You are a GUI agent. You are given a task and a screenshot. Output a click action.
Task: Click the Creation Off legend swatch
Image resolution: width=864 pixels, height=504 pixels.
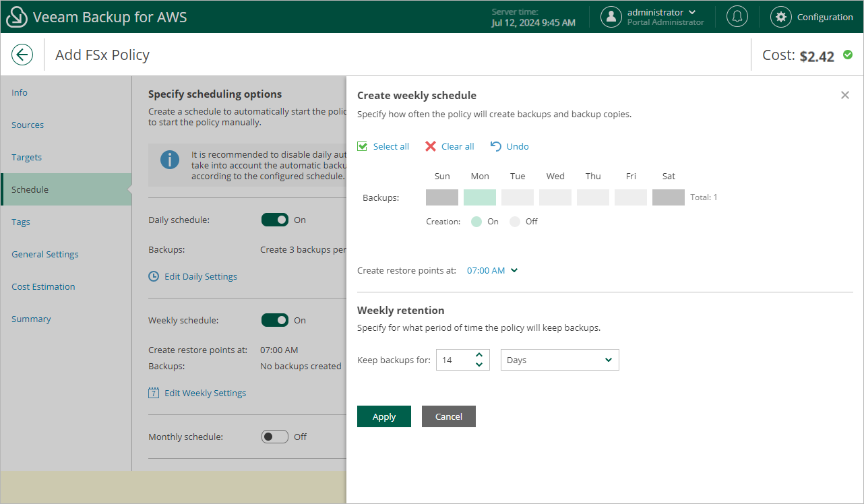click(515, 221)
